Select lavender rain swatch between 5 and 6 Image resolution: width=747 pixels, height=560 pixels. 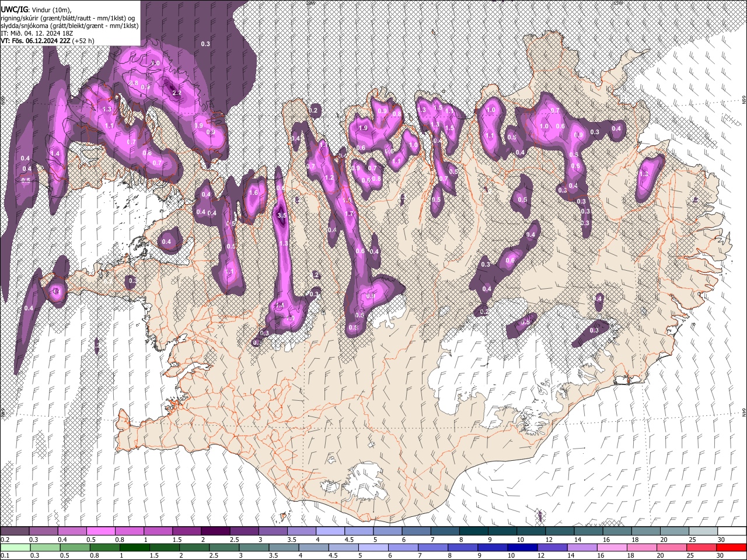[372, 547]
